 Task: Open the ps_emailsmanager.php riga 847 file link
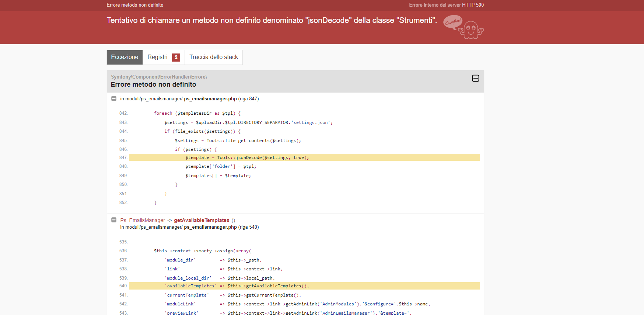(x=210, y=99)
